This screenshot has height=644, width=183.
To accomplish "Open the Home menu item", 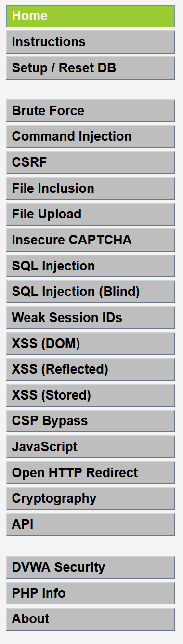I will [91, 16].
